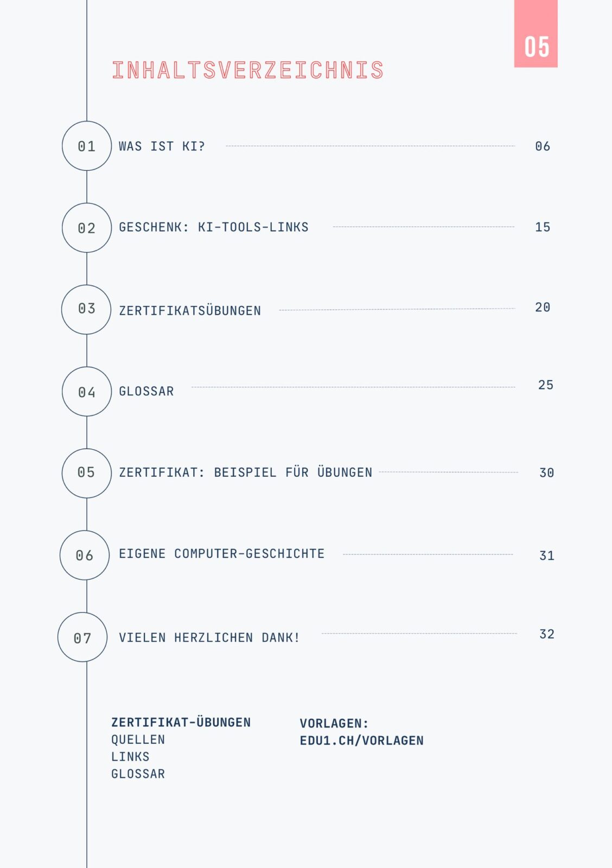Click the circled number 02 marker

(87, 228)
